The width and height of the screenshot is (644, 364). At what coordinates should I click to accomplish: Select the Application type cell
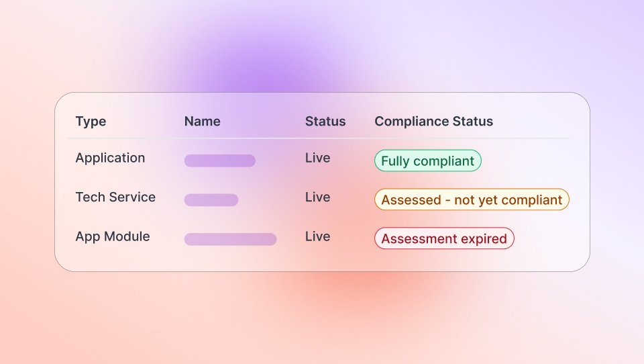(110, 158)
